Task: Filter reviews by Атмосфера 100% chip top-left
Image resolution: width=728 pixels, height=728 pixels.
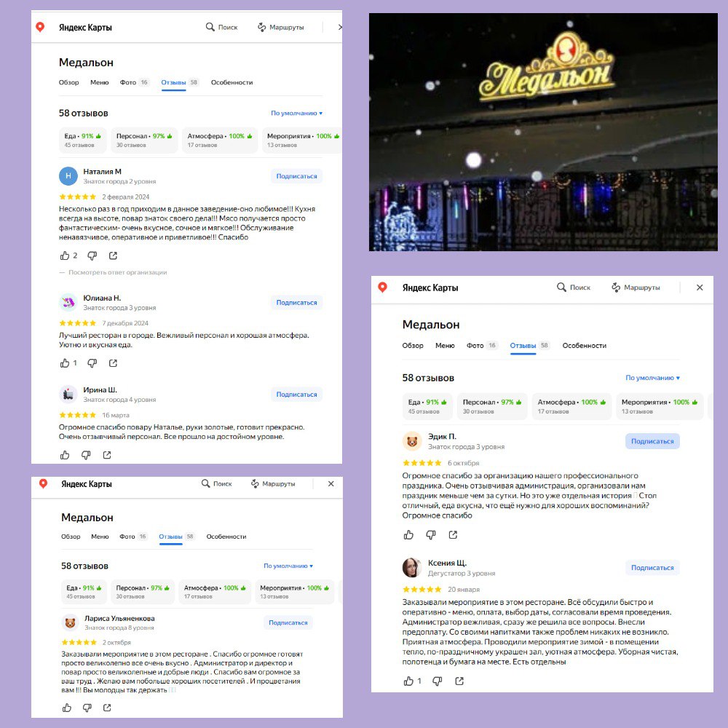Action: point(220,141)
